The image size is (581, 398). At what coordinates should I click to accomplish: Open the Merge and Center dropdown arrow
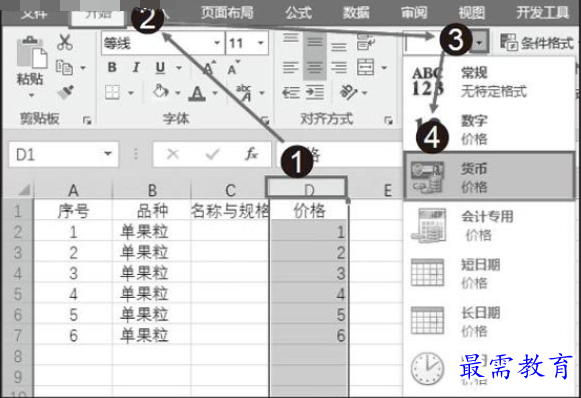[x=384, y=68]
